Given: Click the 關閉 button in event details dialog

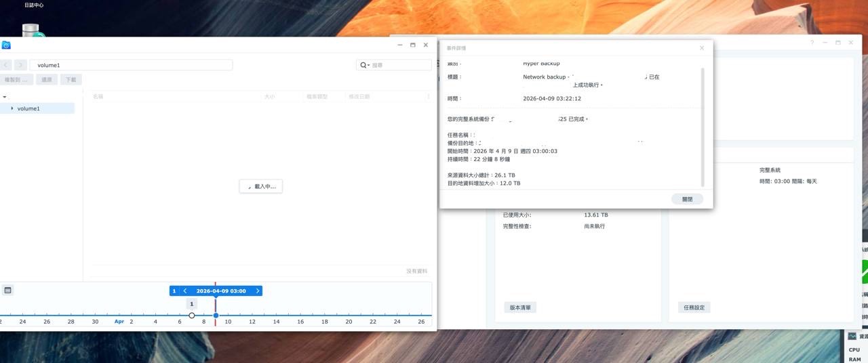Looking at the screenshot, I should tap(688, 199).
